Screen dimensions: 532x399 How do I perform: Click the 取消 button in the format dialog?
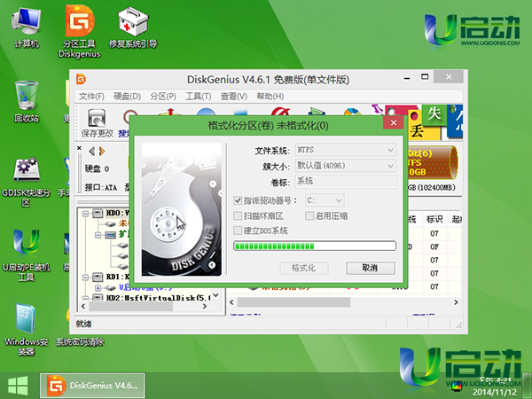point(370,268)
